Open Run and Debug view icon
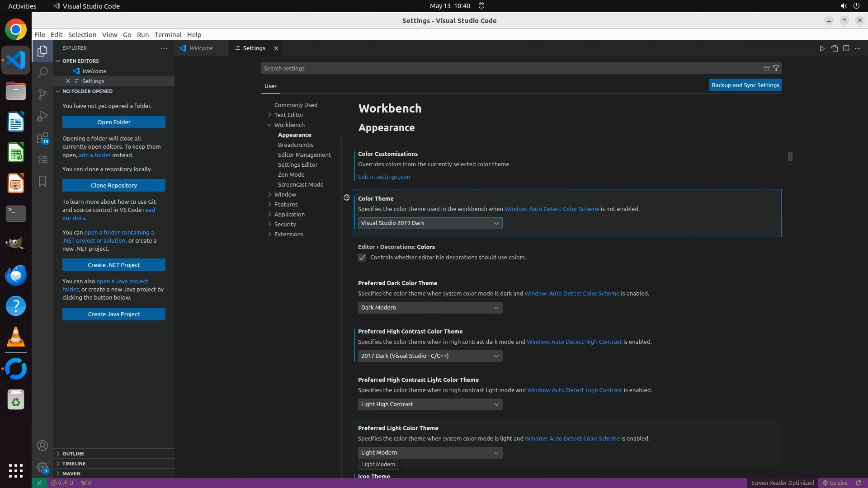Viewport: 868px width, 488px height. 42,116
